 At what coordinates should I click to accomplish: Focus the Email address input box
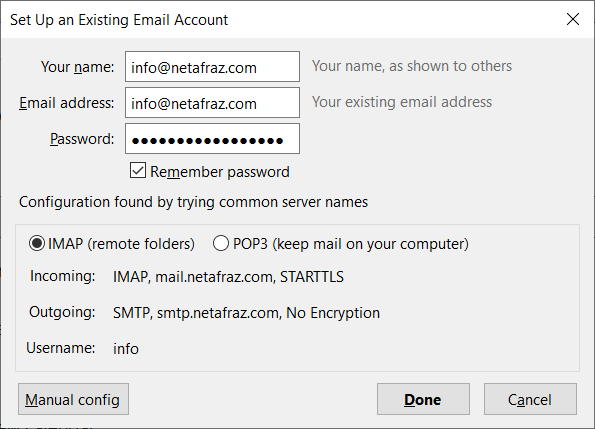(x=212, y=103)
